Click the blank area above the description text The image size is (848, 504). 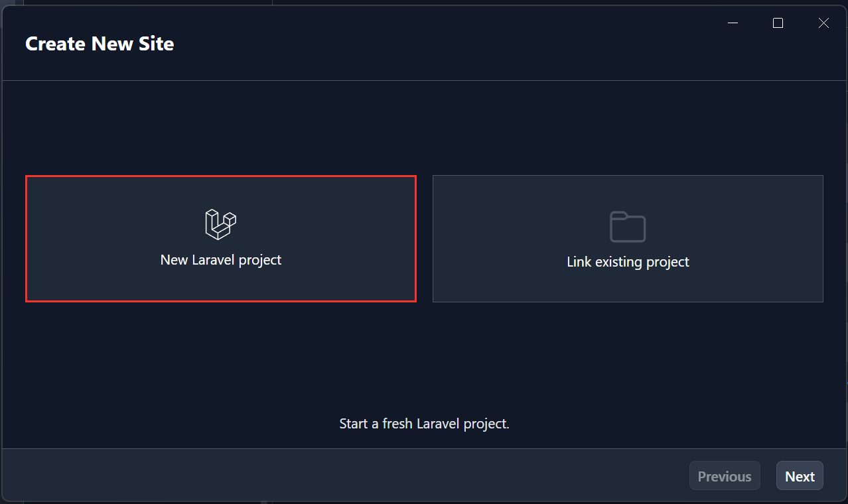click(x=424, y=358)
